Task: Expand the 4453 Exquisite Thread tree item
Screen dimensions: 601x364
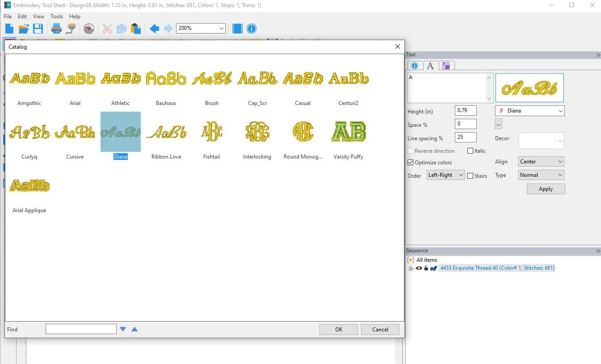Action: [x=411, y=268]
